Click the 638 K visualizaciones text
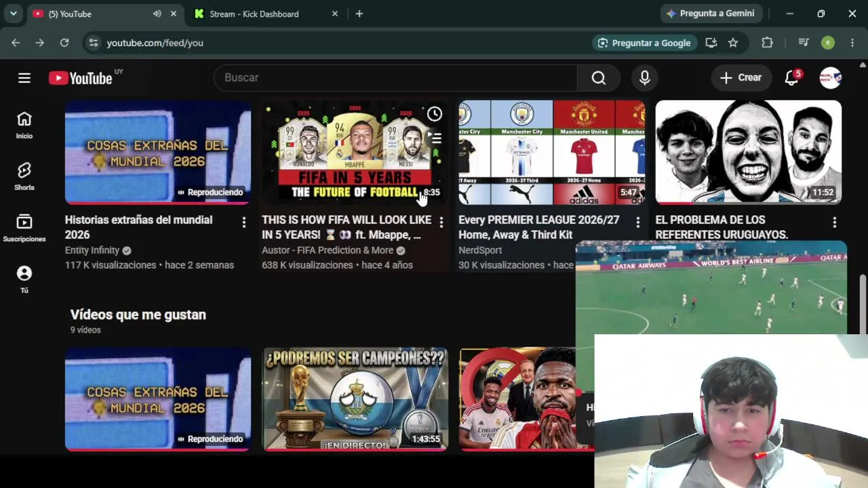 point(307,265)
